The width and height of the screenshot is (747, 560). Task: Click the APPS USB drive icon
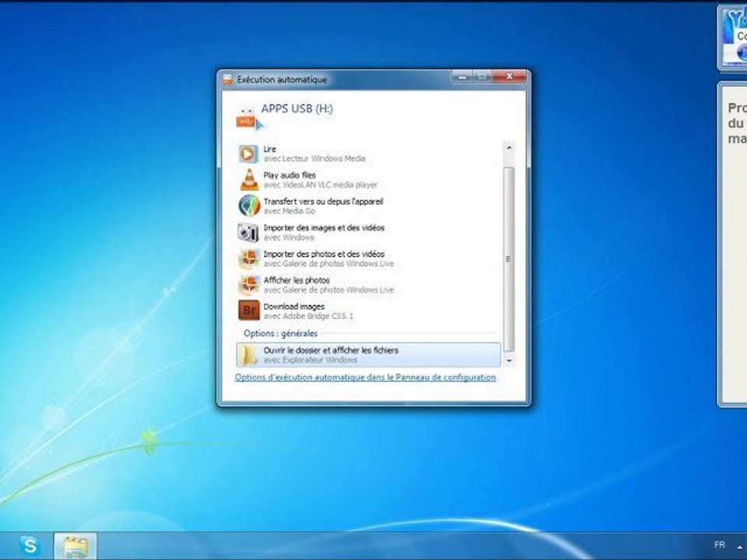(x=247, y=117)
